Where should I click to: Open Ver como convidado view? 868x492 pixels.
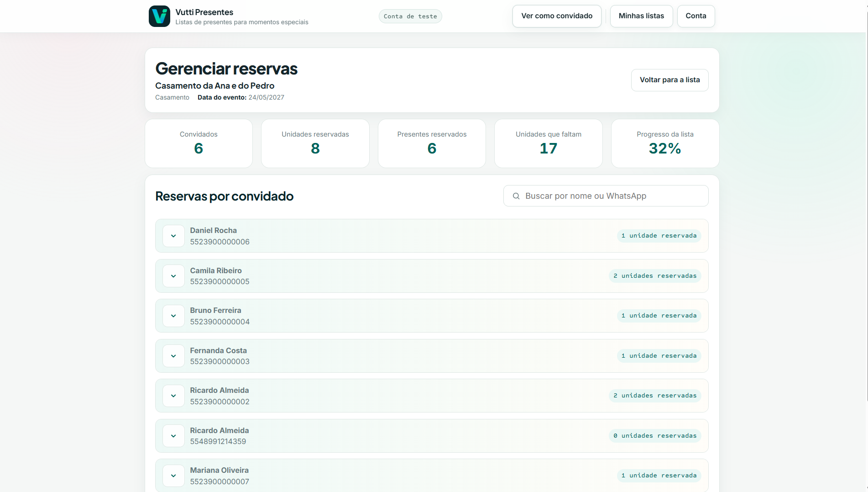pos(557,16)
